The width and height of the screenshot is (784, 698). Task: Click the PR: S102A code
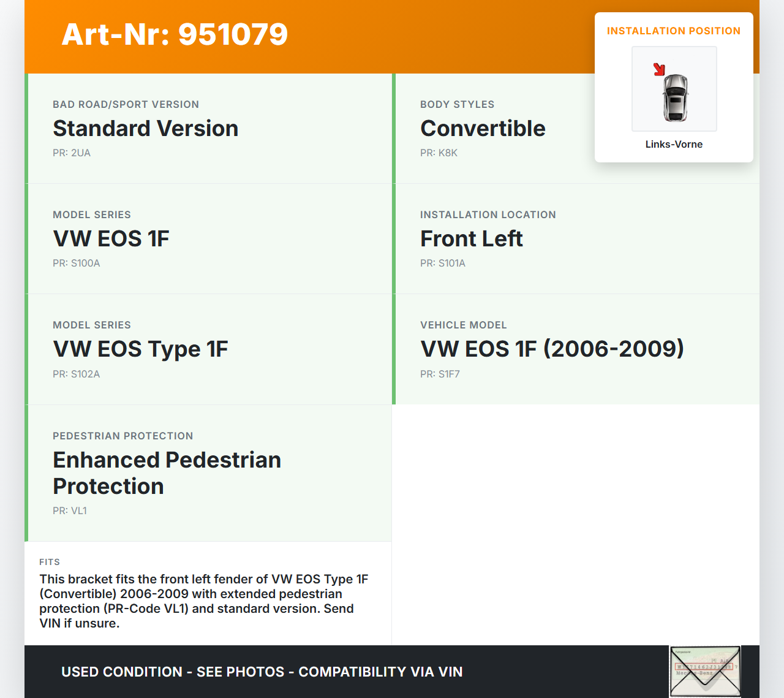[x=77, y=374]
